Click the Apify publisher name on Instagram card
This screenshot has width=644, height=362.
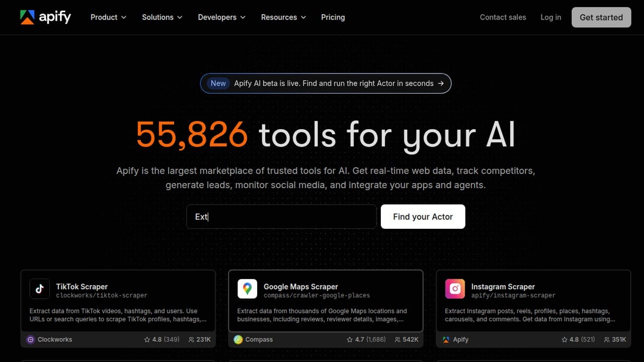[461, 339]
